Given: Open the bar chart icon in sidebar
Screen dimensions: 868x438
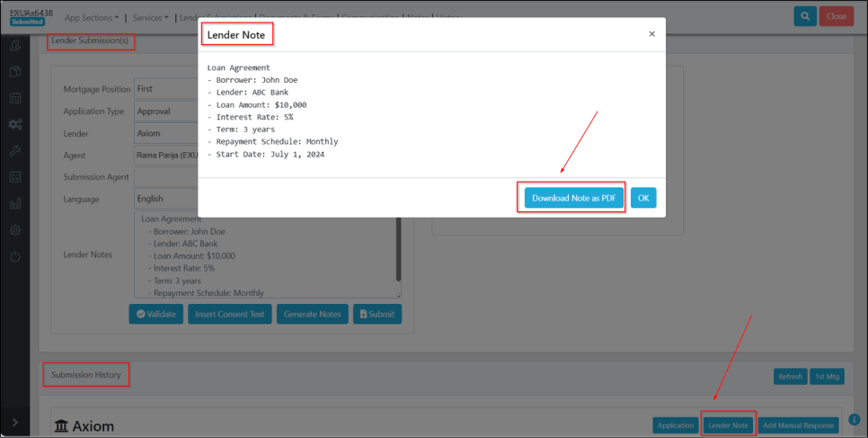Looking at the screenshot, I should click(x=15, y=203).
